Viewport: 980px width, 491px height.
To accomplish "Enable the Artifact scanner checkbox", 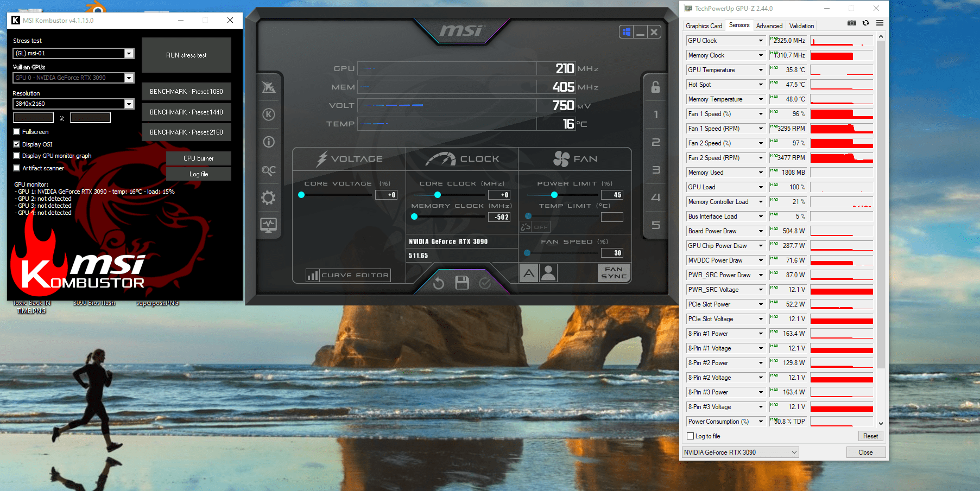I will [x=17, y=168].
